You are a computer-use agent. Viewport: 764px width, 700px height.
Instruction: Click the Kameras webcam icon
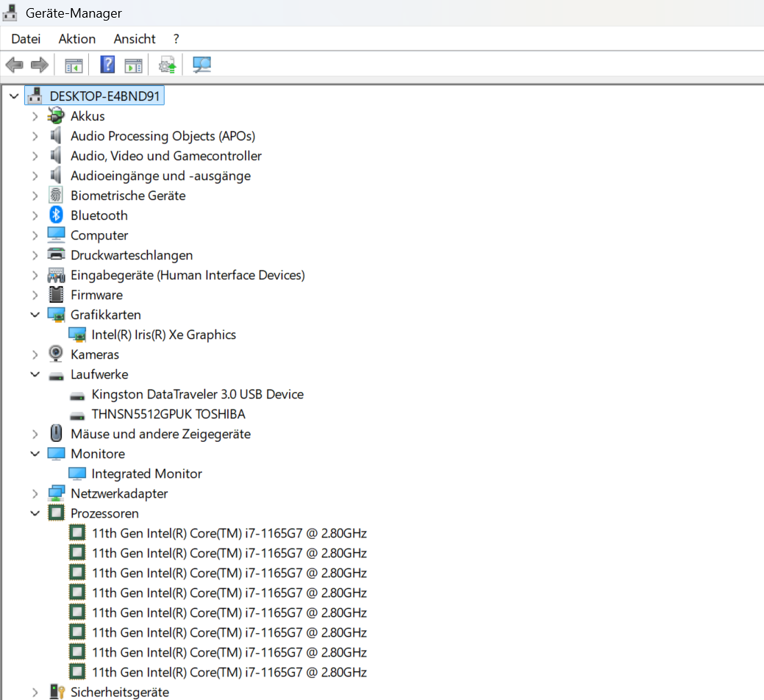(x=56, y=354)
